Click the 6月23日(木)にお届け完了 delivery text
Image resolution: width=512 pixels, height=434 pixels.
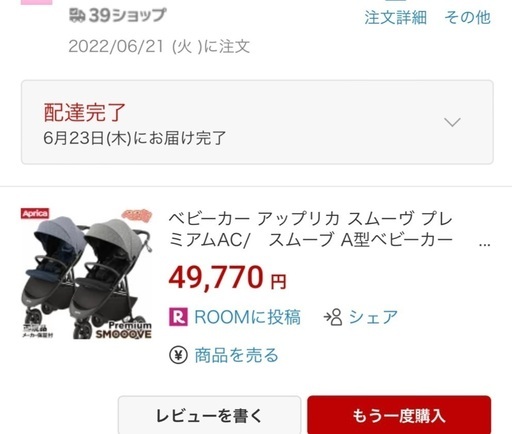(135, 138)
